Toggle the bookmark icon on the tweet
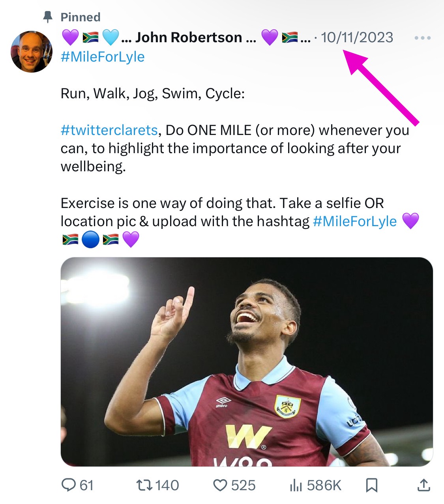This screenshot has height=504, width=444. (371, 485)
